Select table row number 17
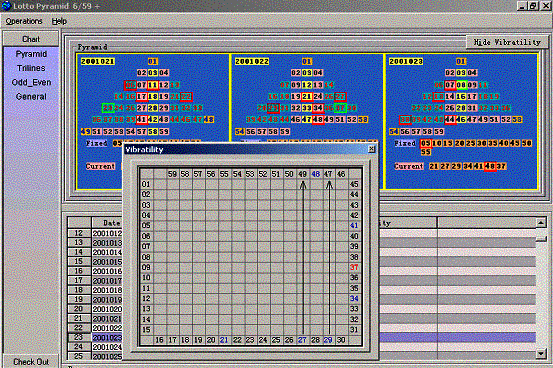Viewport: 553px width, 368px height. click(79, 280)
